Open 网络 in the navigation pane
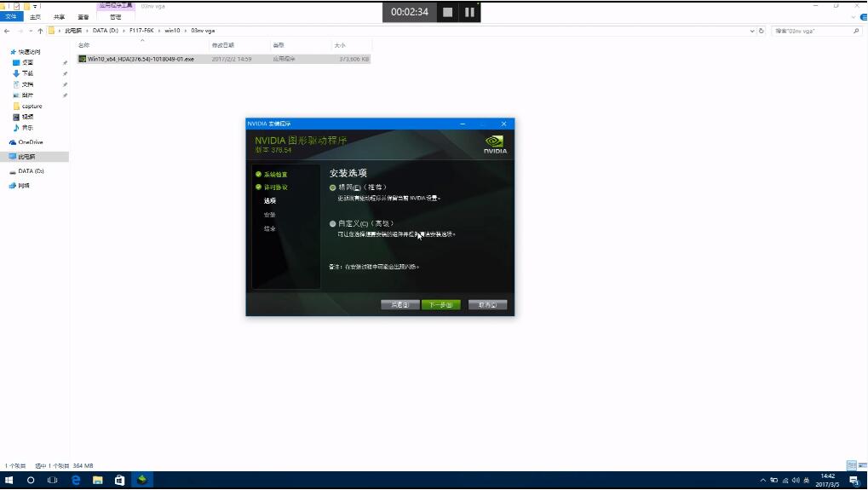This screenshot has height=490, width=868. (23, 186)
